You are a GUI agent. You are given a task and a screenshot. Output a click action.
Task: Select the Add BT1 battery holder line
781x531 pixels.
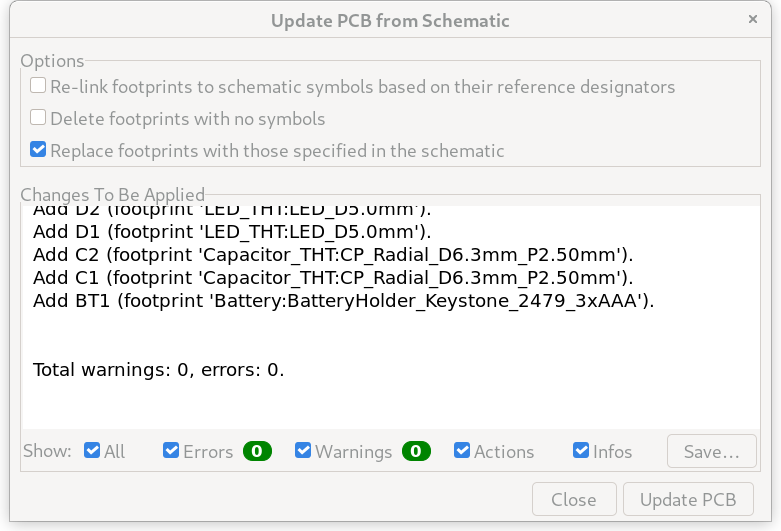click(x=343, y=301)
